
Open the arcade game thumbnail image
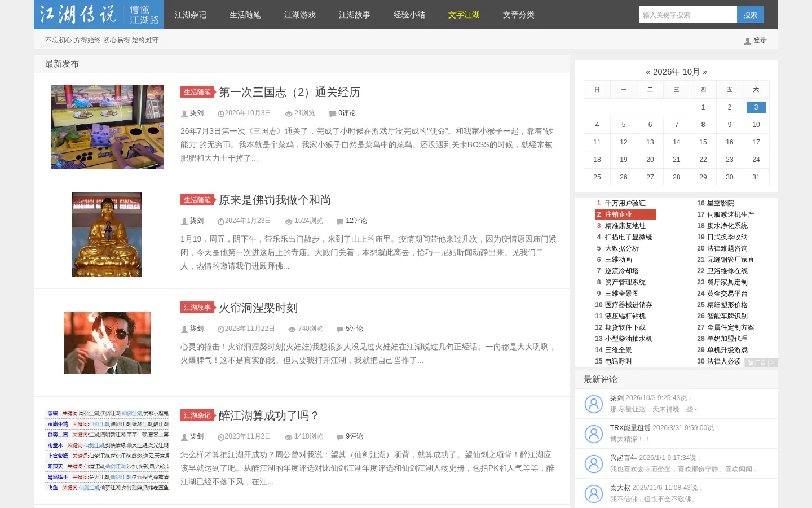[x=107, y=127]
